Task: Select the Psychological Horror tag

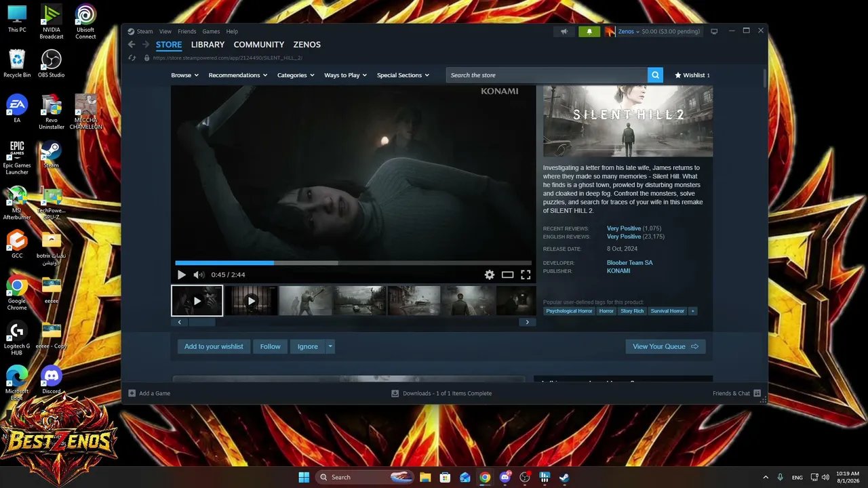Action: 569,311
